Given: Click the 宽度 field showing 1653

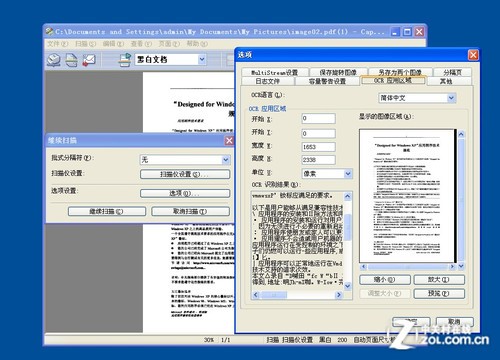Looking at the screenshot, I should [x=318, y=147].
